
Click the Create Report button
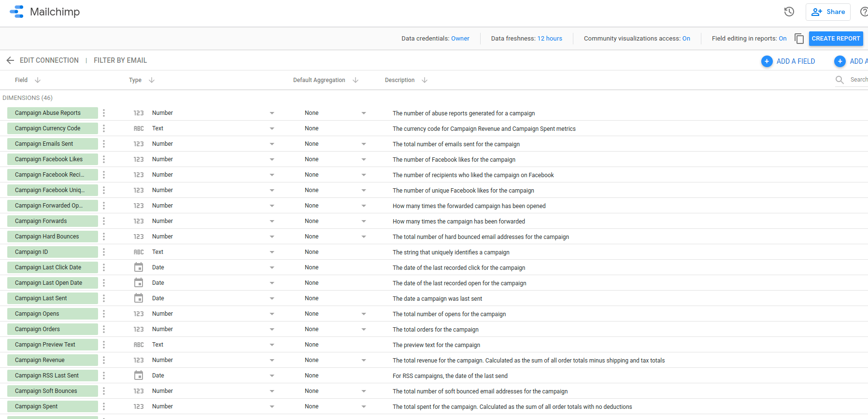[x=836, y=39]
